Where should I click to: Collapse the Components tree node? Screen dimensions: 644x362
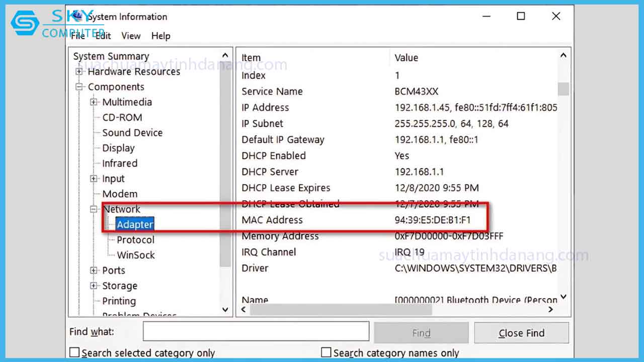79,87
